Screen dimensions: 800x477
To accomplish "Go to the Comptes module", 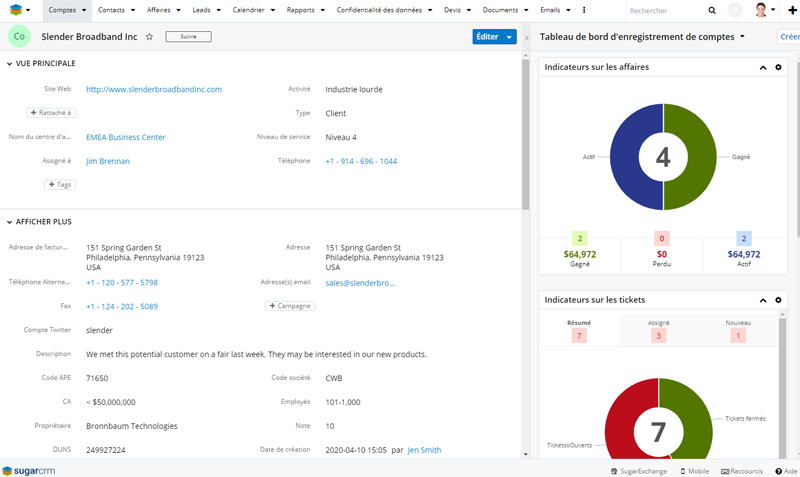I will click(62, 10).
